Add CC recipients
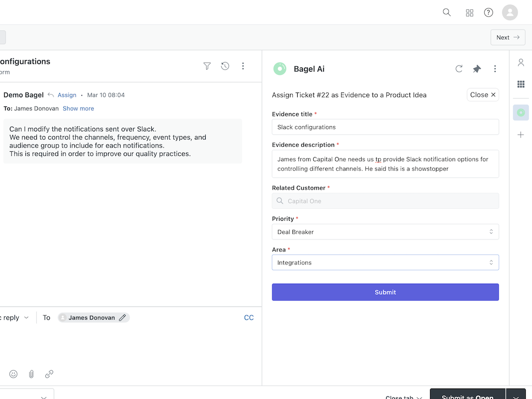 (x=249, y=317)
